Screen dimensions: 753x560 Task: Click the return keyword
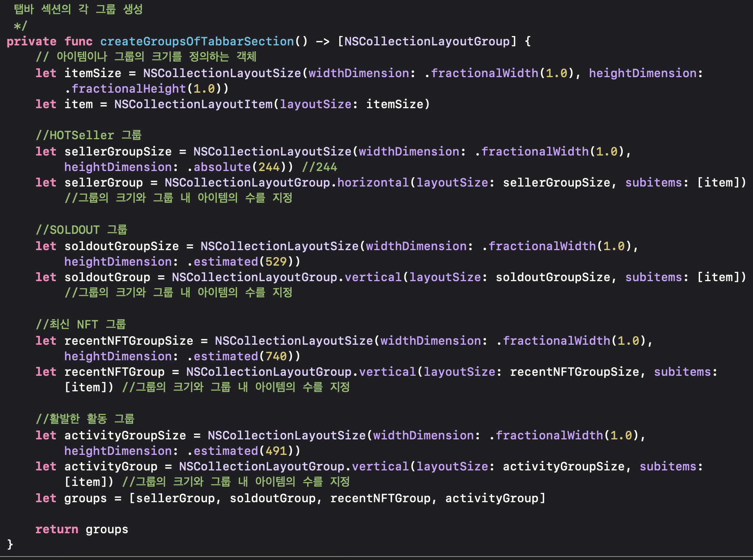coord(57,529)
